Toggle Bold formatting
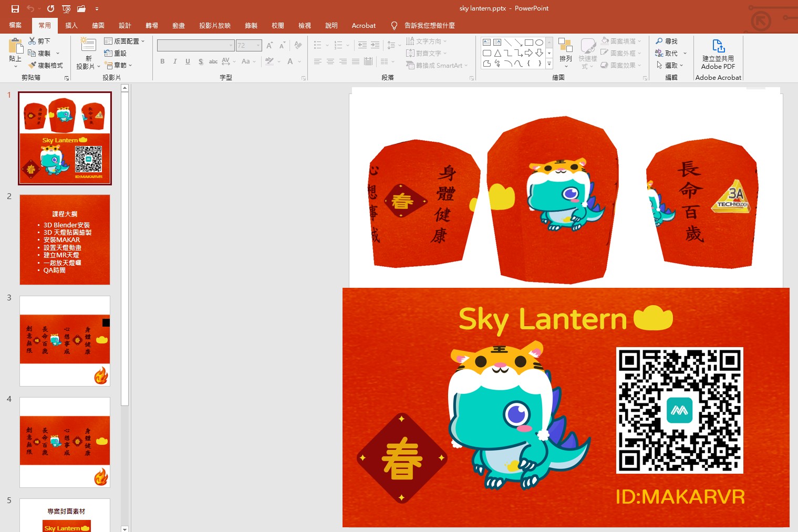The image size is (798, 532). [x=162, y=61]
